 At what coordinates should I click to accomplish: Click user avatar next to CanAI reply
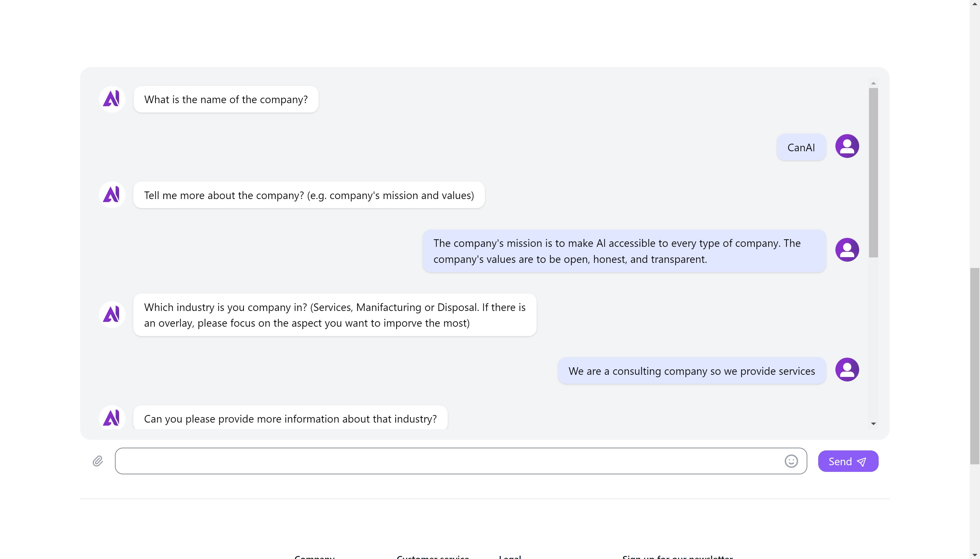847,146
